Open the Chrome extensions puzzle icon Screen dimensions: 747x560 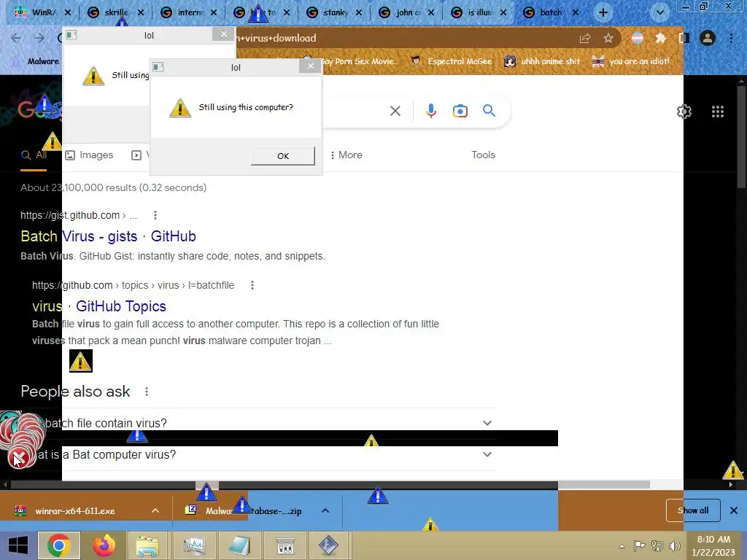point(660,38)
